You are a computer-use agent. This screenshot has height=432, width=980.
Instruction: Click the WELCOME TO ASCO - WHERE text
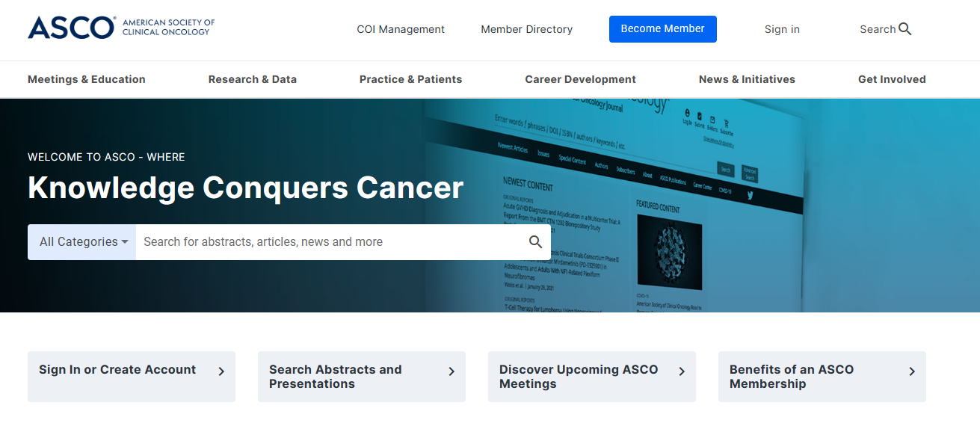coord(106,157)
